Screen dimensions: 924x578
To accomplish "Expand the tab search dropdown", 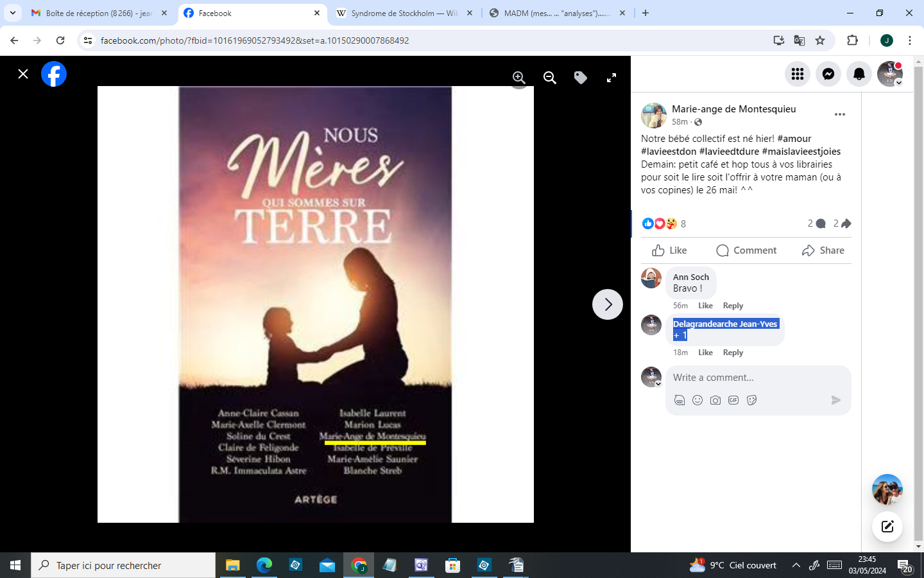I will click(x=12, y=13).
